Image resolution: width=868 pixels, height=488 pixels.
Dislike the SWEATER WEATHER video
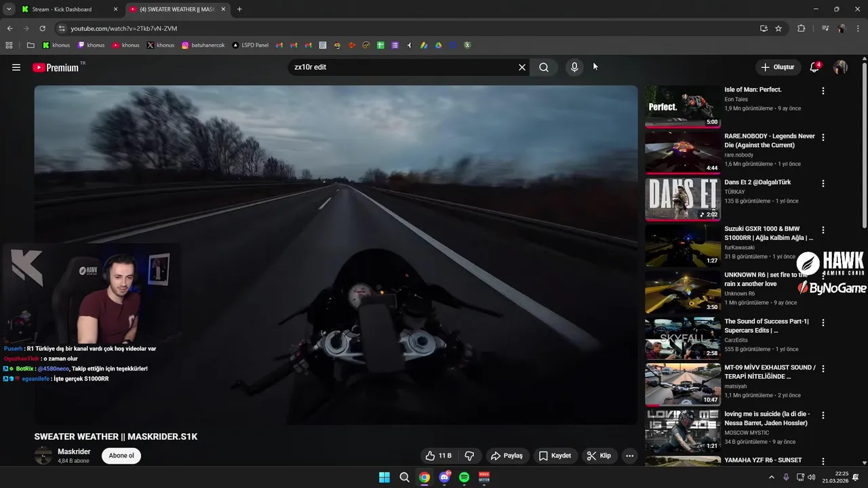(469, 455)
